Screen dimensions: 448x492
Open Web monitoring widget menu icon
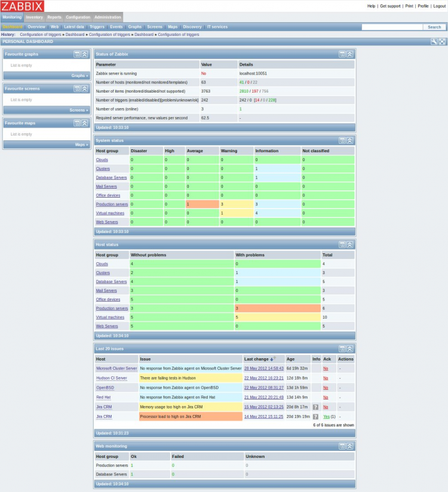click(342, 446)
